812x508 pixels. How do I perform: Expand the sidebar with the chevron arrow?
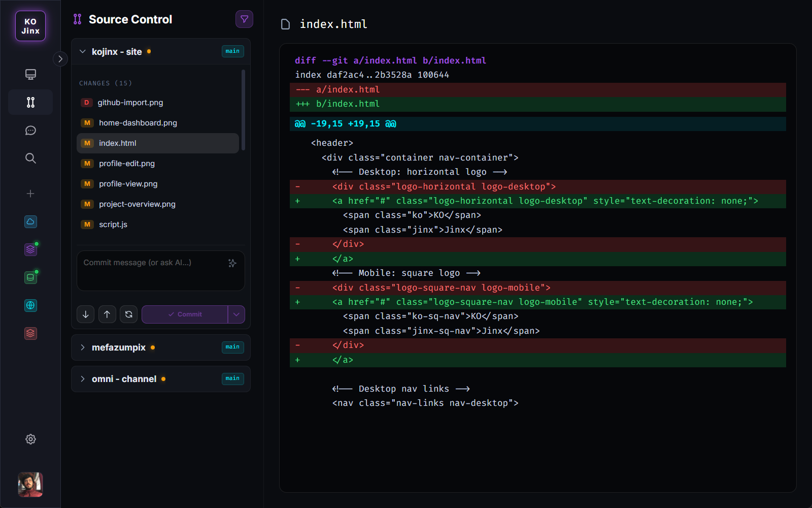click(x=60, y=59)
